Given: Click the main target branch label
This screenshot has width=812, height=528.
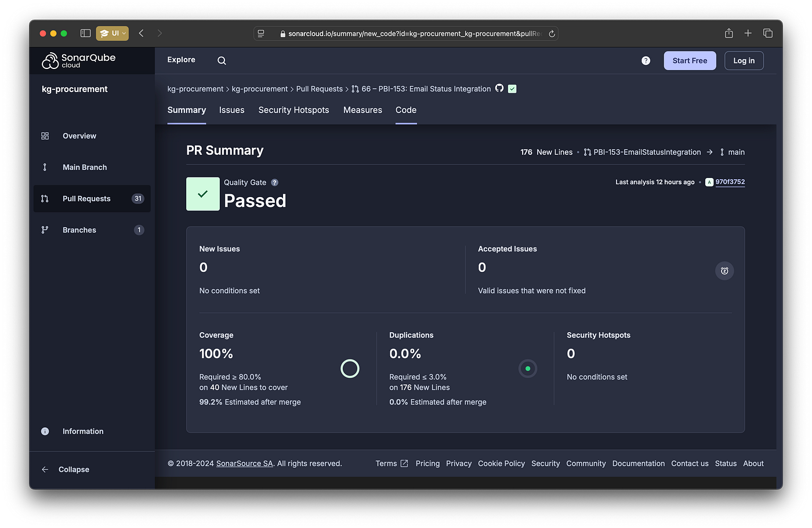Looking at the screenshot, I should coord(737,152).
